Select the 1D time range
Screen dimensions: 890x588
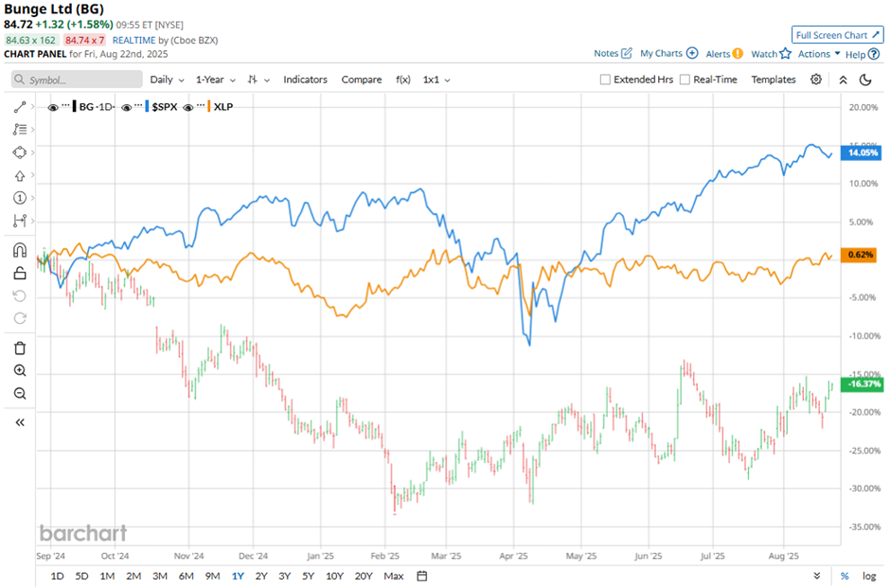58,576
